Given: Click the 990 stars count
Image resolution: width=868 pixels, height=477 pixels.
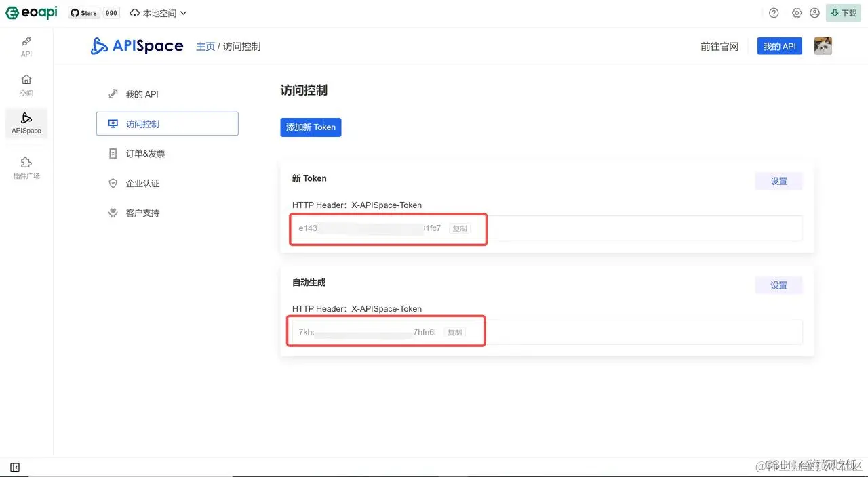Looking at the screenshot, I should click(x=111, y=13).
